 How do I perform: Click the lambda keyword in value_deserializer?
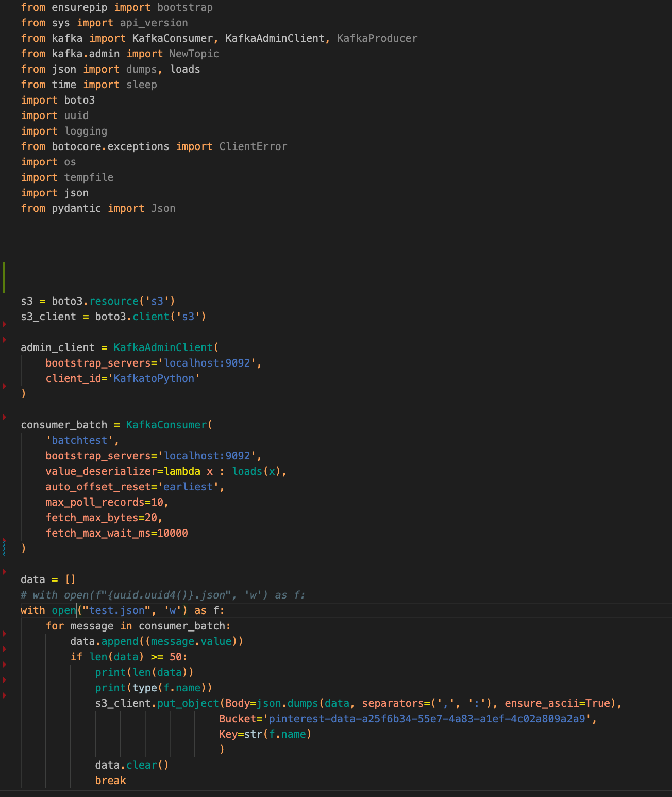[184, 471]
